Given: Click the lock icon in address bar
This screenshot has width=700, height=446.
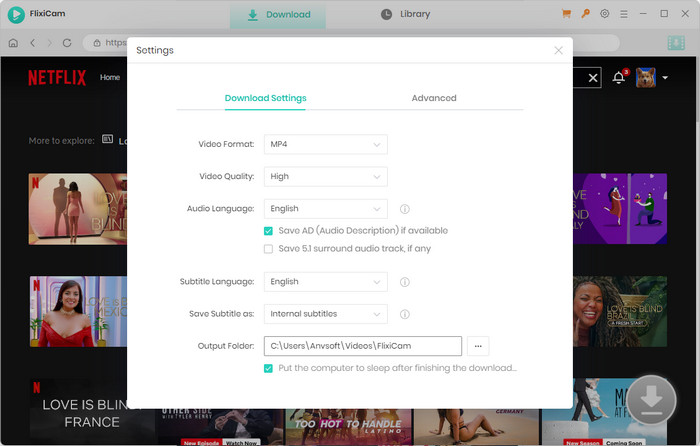Looking at the screenshot, I should (x=97, y=43).
